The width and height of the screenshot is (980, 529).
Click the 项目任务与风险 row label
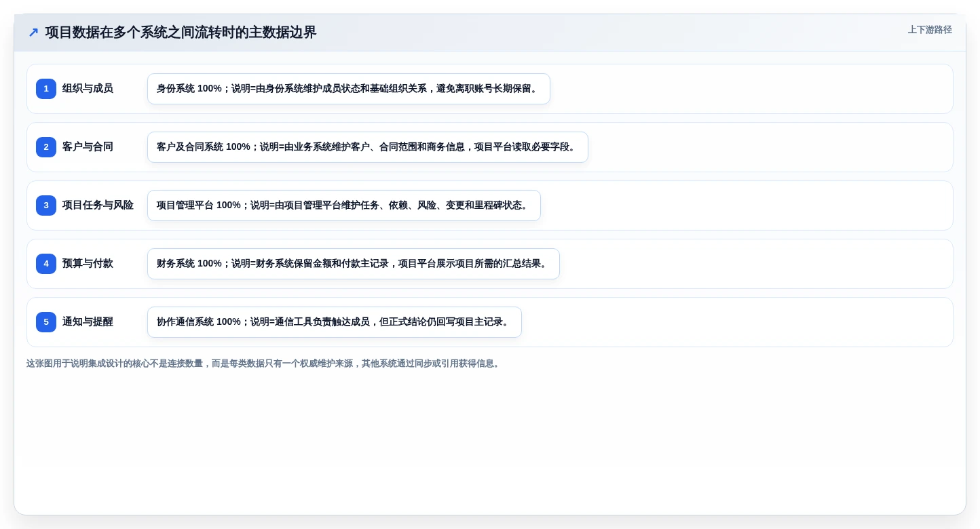pos(98,205)
